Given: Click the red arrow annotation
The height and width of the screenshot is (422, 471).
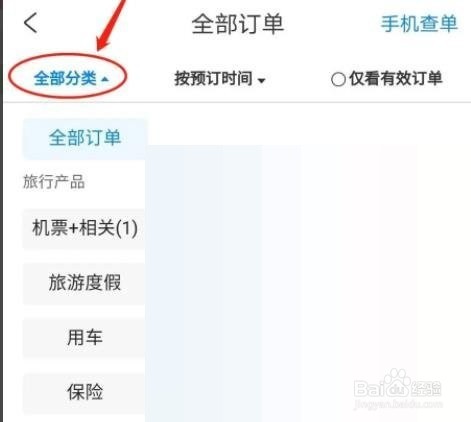Looking at the screenshot, I should point(110,26).
